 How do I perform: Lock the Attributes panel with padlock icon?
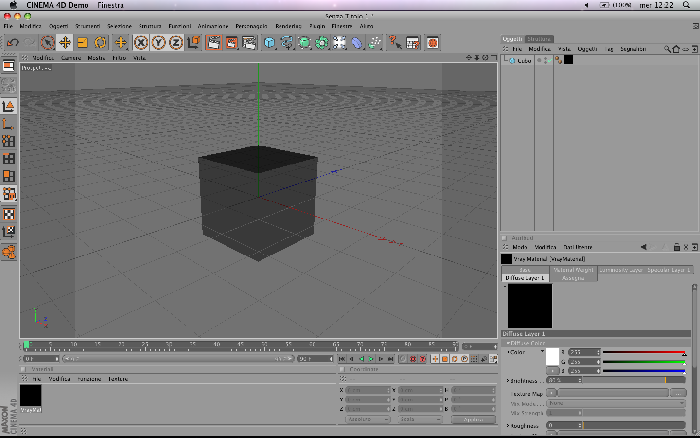point(676,247)
